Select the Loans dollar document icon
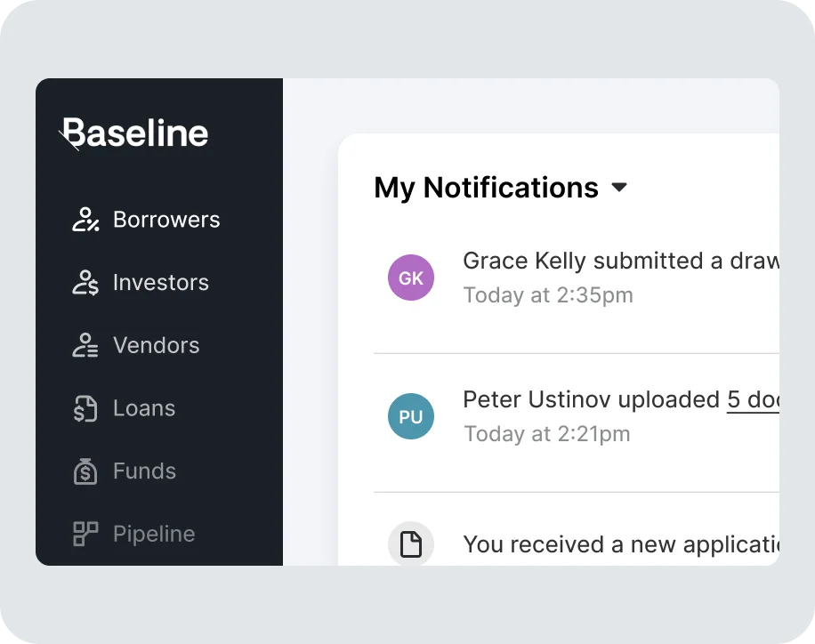 click(85, 408)
